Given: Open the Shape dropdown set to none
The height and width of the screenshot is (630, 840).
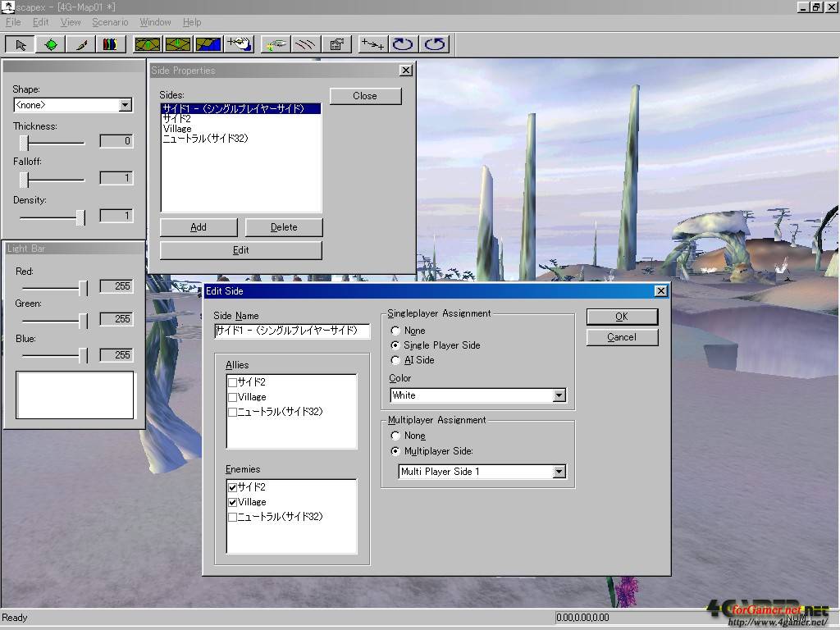Looking at the screenshot, I should [125, 105].
